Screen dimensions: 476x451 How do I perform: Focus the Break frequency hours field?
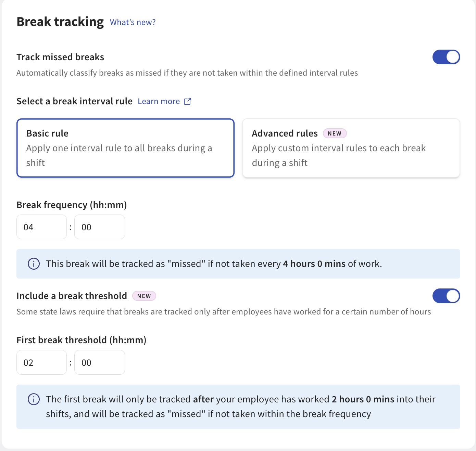(41, 227)
